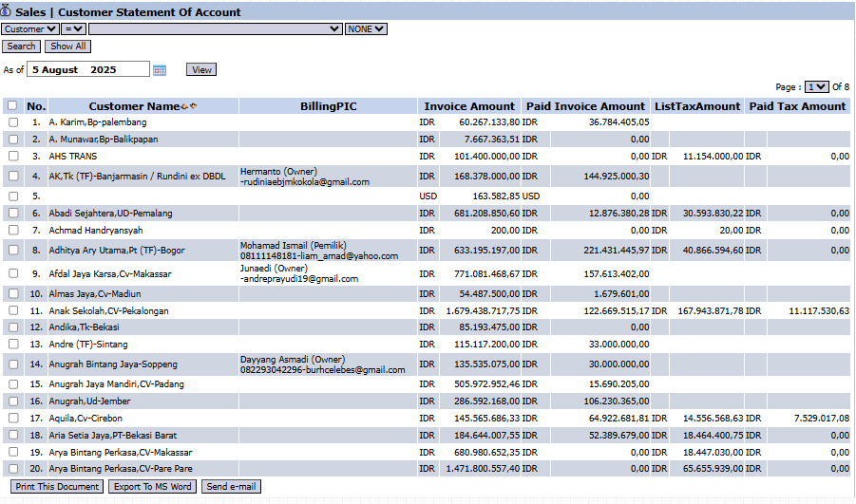
Task: Open the Customer filter field dropdown
Action: point(29,29)
